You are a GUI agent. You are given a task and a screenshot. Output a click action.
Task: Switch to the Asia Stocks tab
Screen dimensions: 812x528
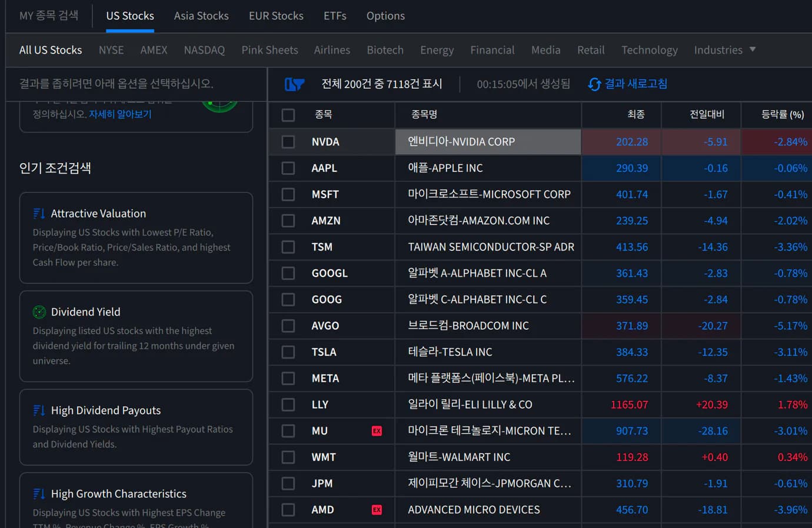[201, 16]
